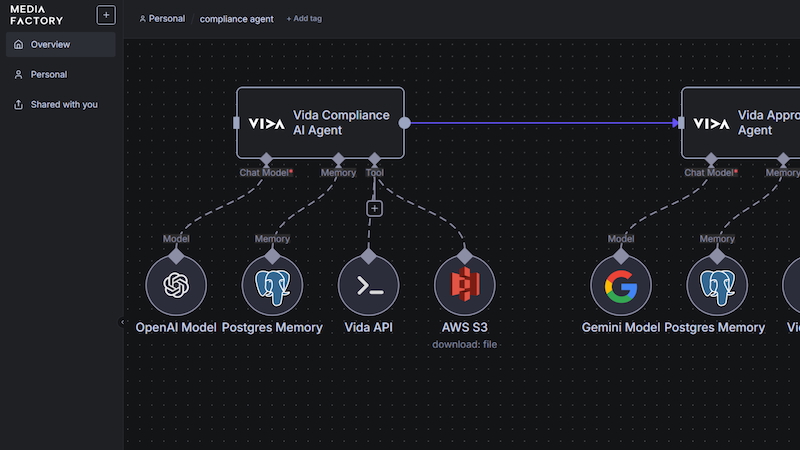The width and height of the screenshot is (800, 450).
Task: Click the Compliance Agent output connector dot
Action: tap(404, 123)
